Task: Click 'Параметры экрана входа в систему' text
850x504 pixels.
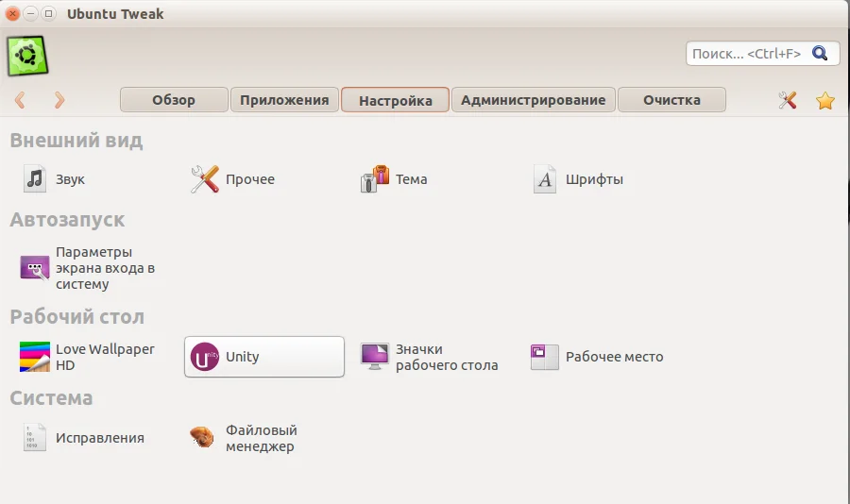Action: [x=105, y=268]
